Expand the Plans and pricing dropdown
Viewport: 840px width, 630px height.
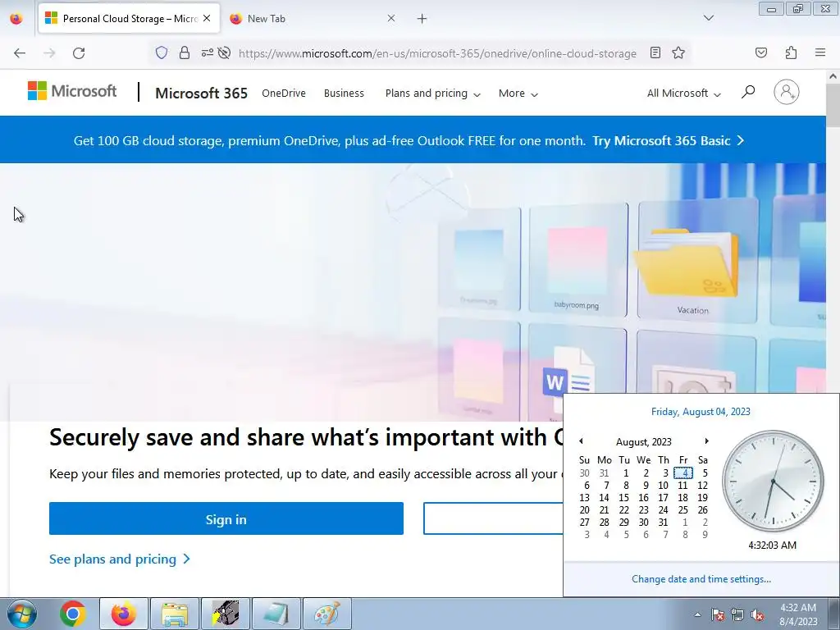click(x=433, y=94)
